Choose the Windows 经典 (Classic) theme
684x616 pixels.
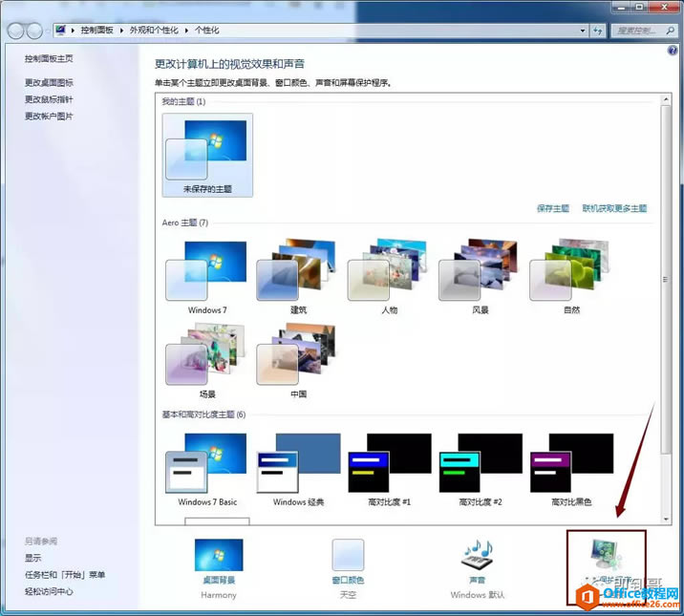click(x=298, y=470)
